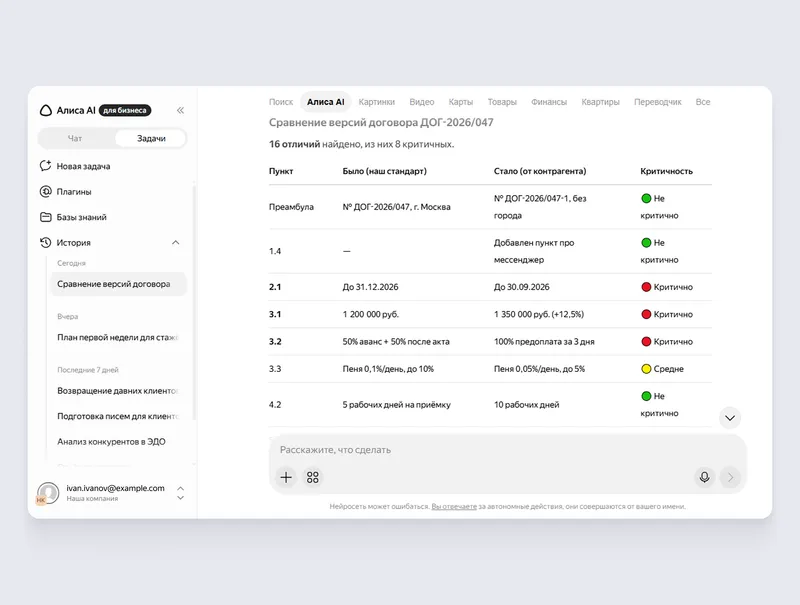The image size is (800, 605).
Task: Click the sidebar vertical scrollbar
Action: pos(194,304)
